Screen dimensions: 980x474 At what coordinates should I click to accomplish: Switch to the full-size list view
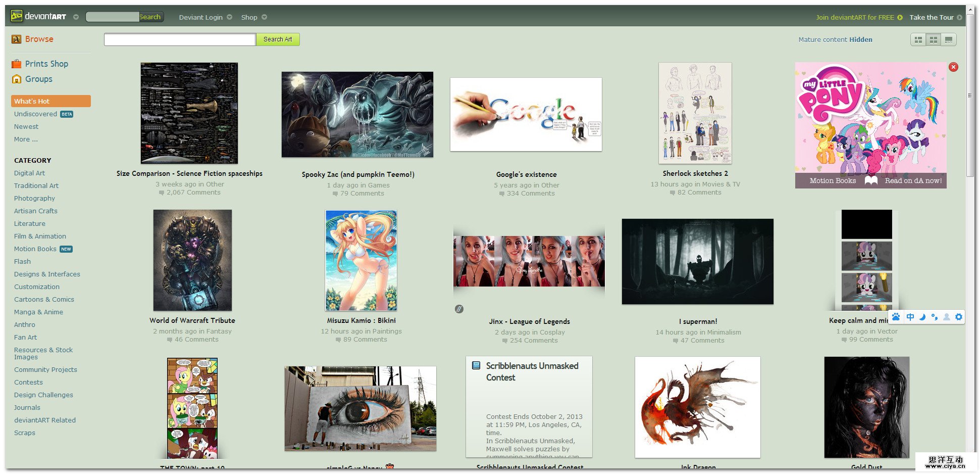pyautogui.click(x=949, y=40)
